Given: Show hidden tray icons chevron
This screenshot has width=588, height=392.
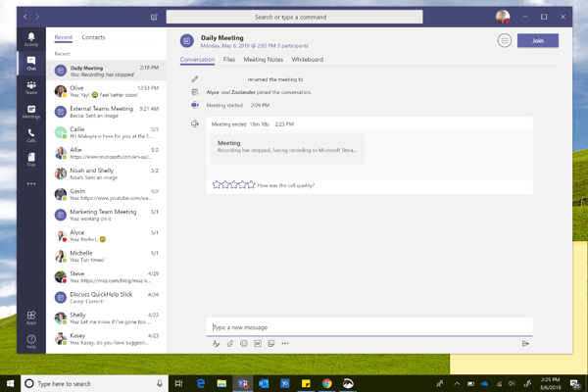Looking at the screenshot, I should [457, 383].
